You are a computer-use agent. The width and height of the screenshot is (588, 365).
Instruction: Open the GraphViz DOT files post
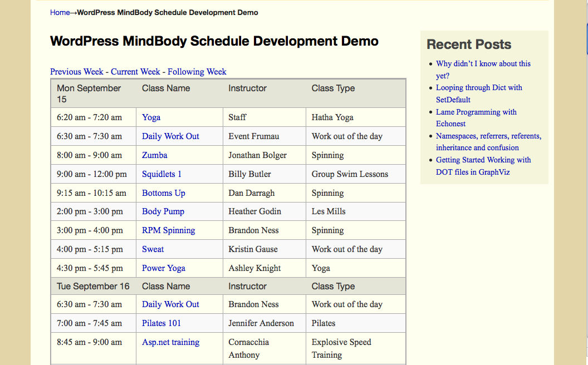(483, 160)
